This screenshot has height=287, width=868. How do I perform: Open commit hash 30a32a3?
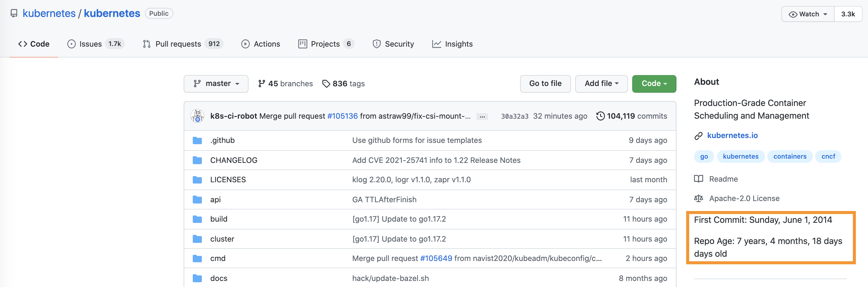coord(515,117)
